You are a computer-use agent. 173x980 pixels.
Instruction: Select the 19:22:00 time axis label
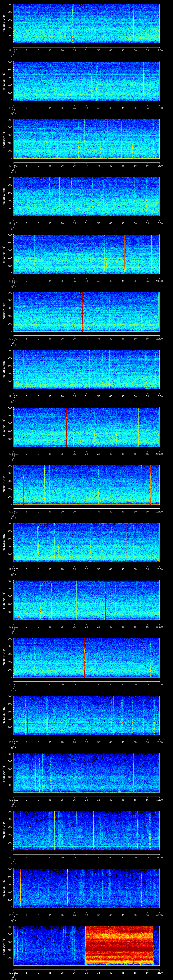14,396
